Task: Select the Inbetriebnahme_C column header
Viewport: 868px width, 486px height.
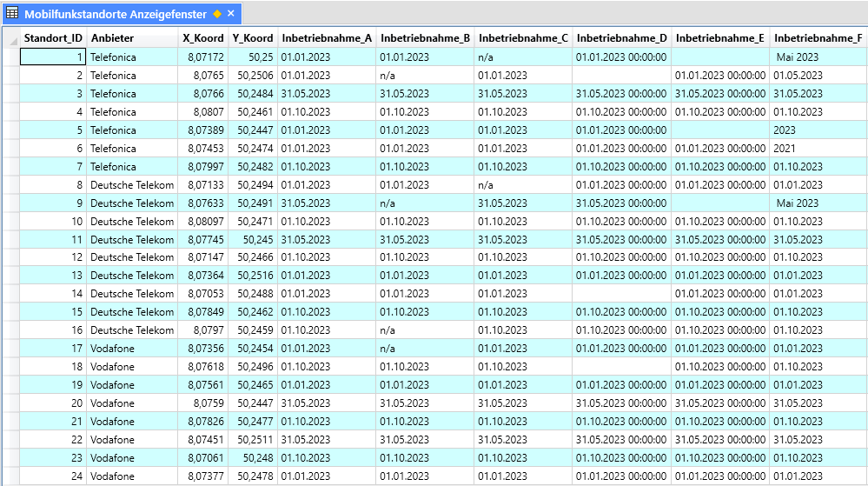Action: [x=523, y=38]
